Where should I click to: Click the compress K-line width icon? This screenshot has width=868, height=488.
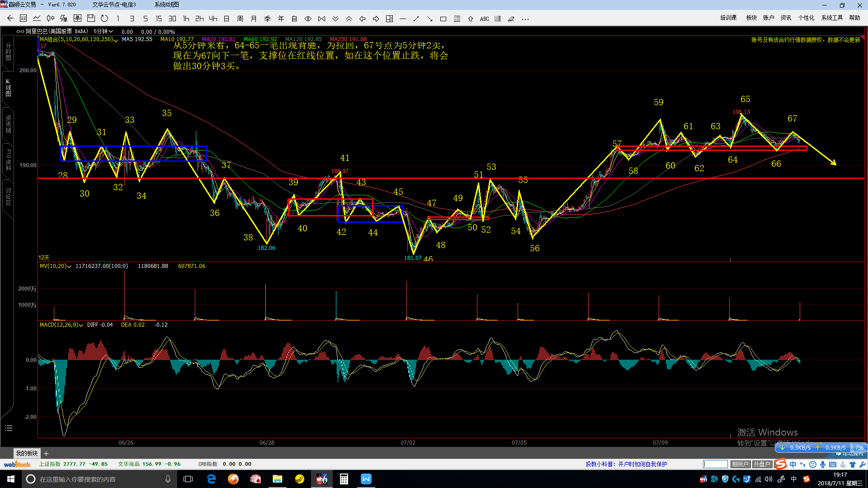click(321, 19)
